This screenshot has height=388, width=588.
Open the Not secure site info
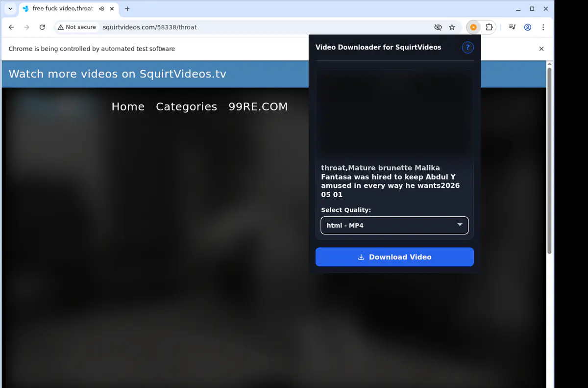[x=77, y=27]
